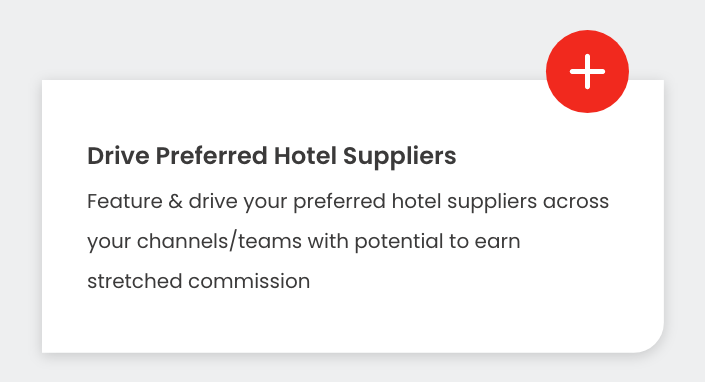Click the 'stretched commission' text

(198, 281)
